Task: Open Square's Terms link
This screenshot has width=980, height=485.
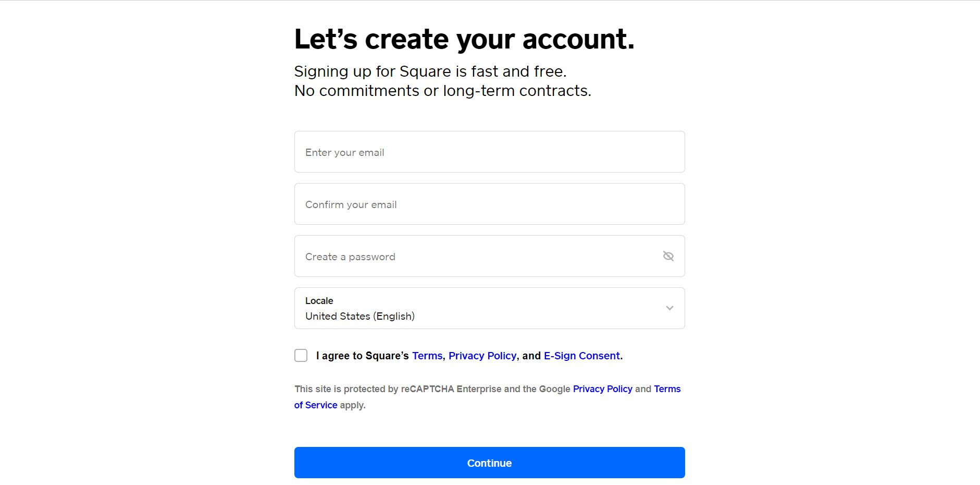Action: click(427, 356)
